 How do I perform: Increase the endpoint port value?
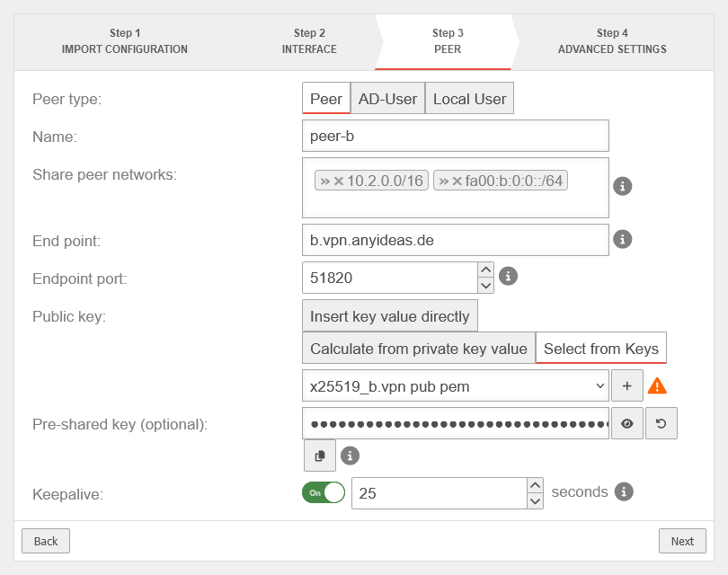[x=485, y=270]
